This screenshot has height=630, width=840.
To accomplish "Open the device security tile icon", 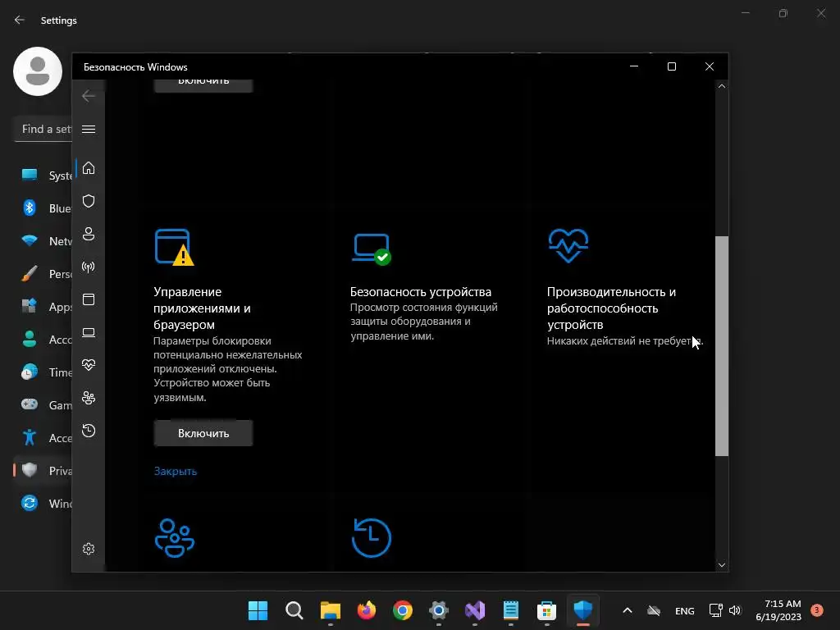I will 372,249.
